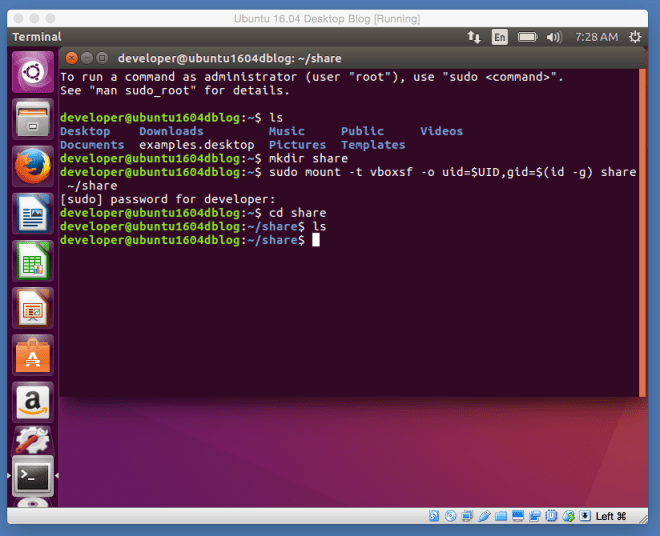This screenshot has width=660, height=536.
Task: Launch LibreOffice Writer
Action: click(x=32, y=212)
